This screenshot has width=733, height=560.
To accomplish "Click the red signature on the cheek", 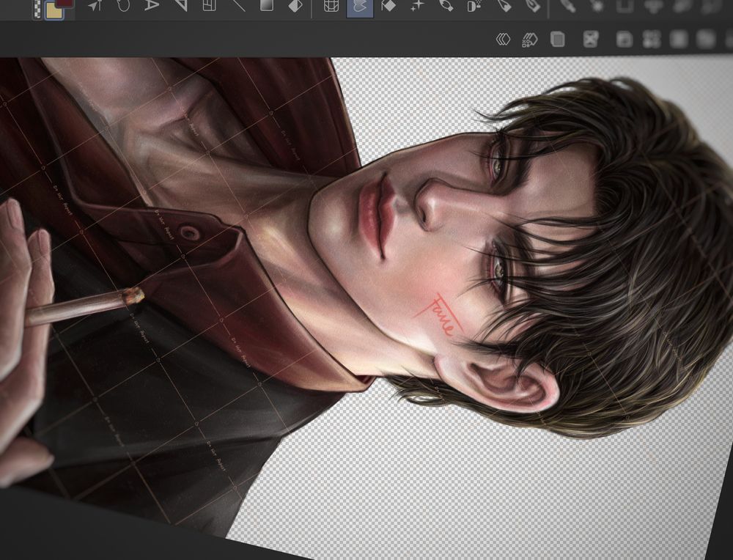I will [x=438, y=314].
